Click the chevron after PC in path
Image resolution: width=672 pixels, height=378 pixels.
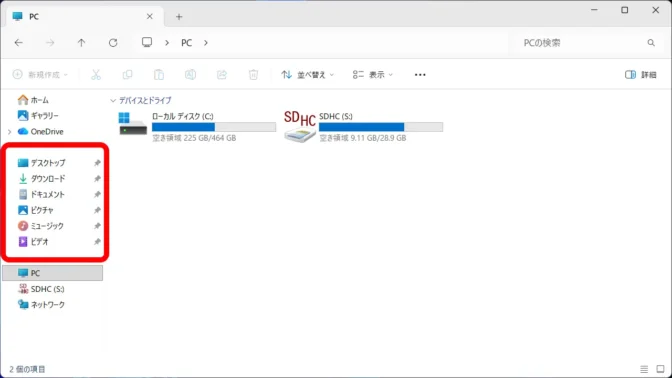(206, 43)
